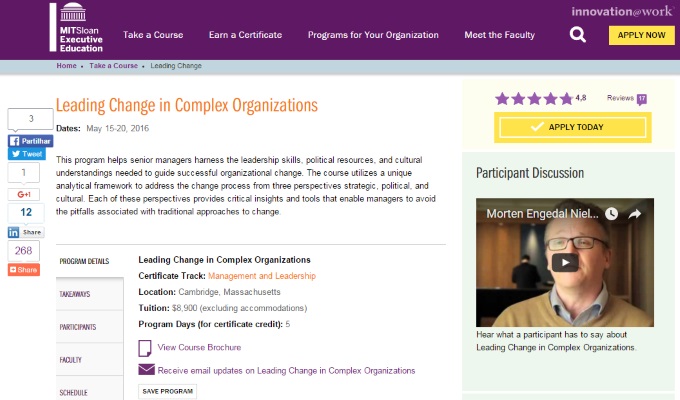Share the page via Facebook Partilhar button
Viewport: 680px width, 400px height.
[29, 140]
